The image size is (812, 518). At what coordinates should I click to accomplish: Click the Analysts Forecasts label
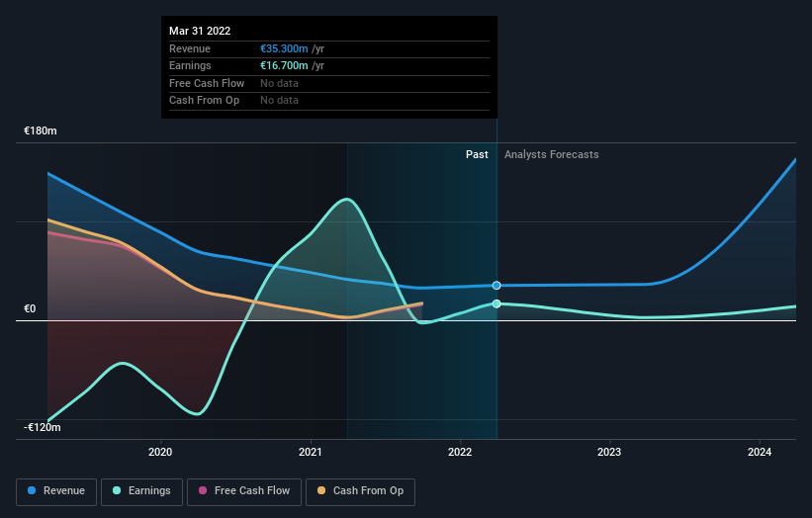552,154
